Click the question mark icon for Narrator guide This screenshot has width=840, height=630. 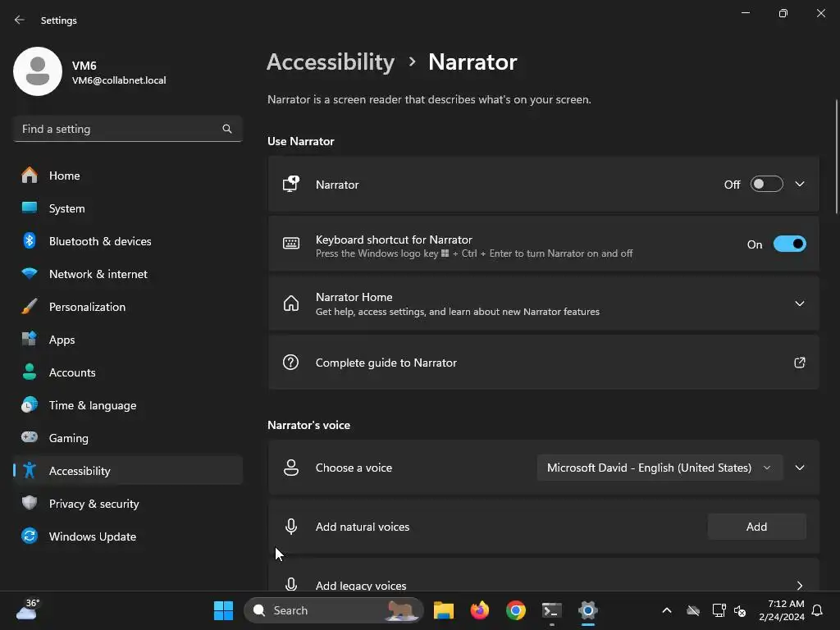click(291, 363)
